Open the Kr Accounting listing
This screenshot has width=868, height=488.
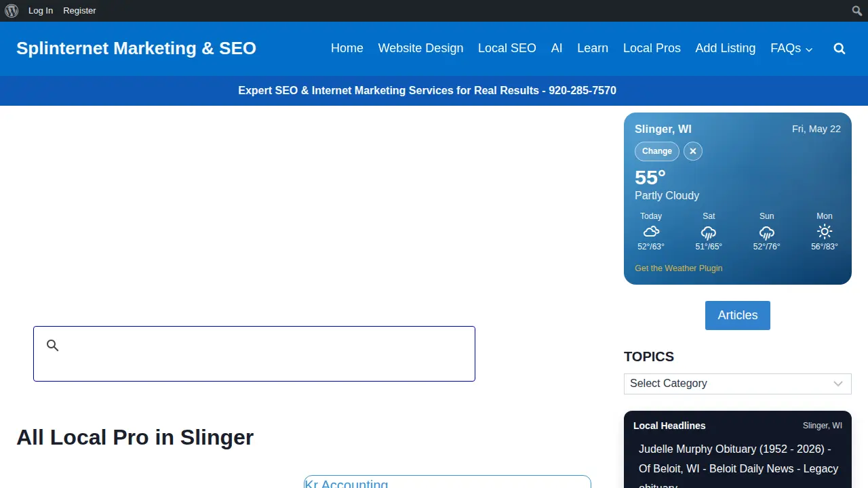coord(347,484)
